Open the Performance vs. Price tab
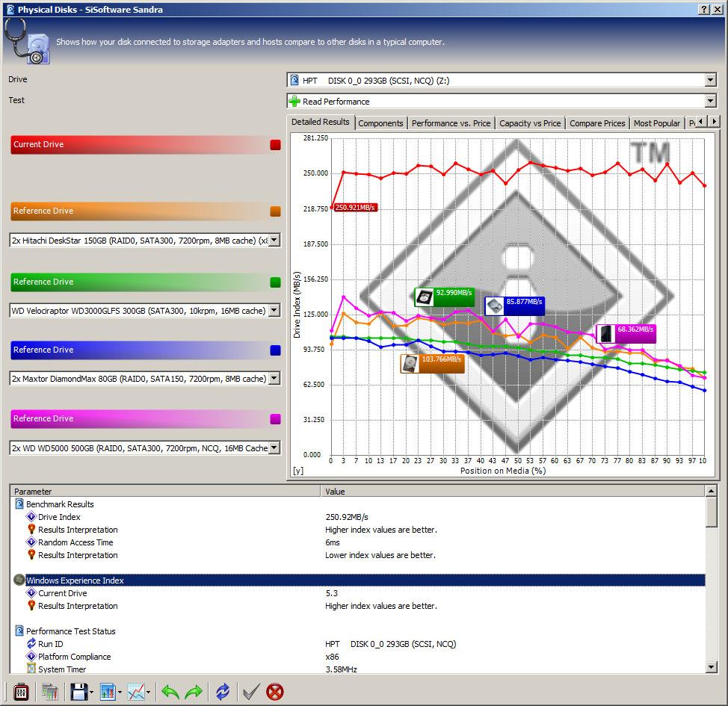Screen dimensions: 728x706 pos(451,123)
